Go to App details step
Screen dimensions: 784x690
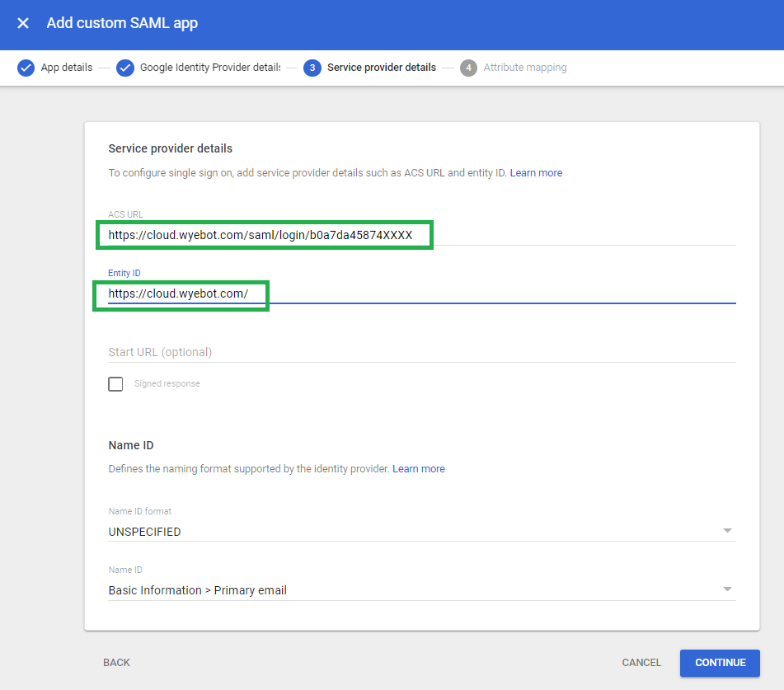pyautogui.click(x=67, y=68)
